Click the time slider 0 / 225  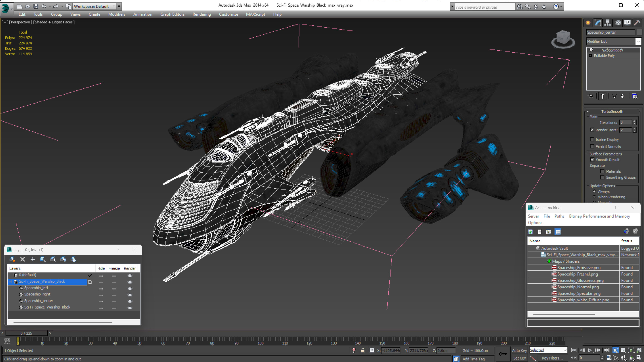click(26, 333)
